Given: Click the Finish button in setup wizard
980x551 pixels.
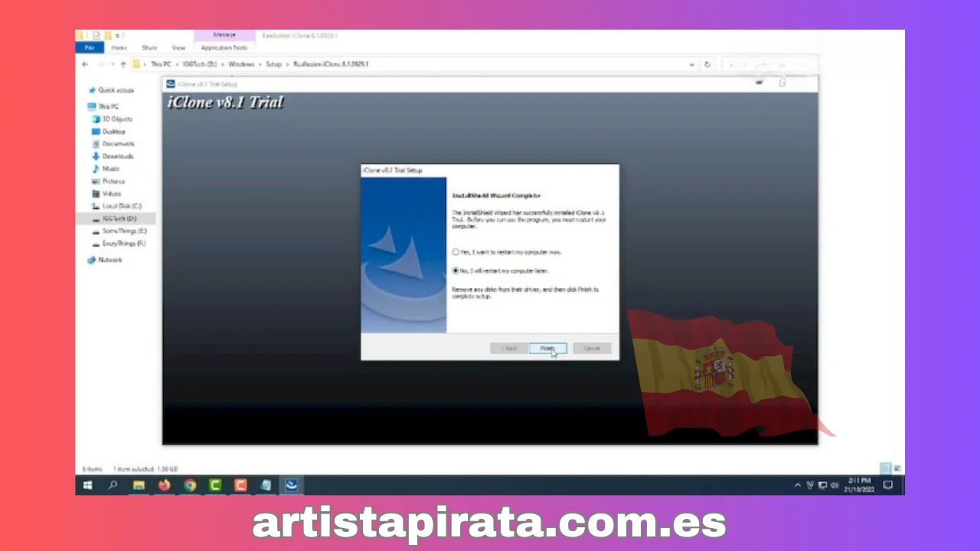Looking at the screenshot, I should 547,348.
